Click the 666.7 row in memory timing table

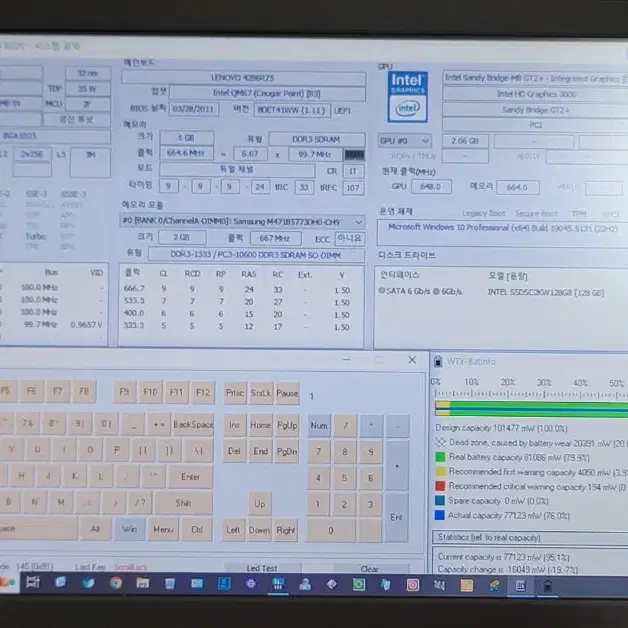242,289
